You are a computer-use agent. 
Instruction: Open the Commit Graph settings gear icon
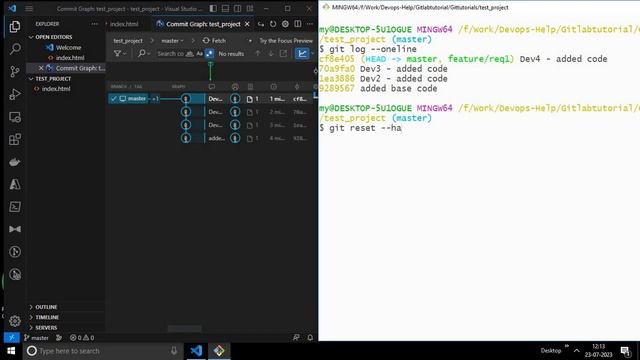(x=285, y=24)
